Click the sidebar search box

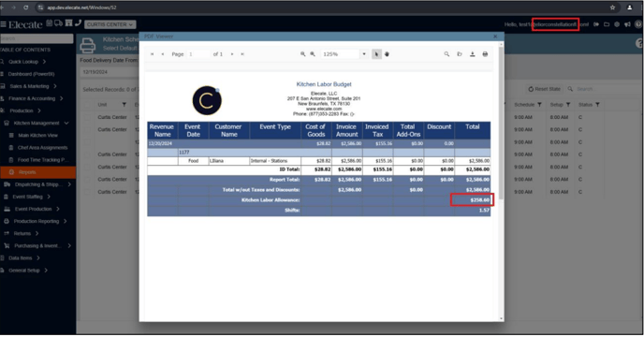pos(37,38)
